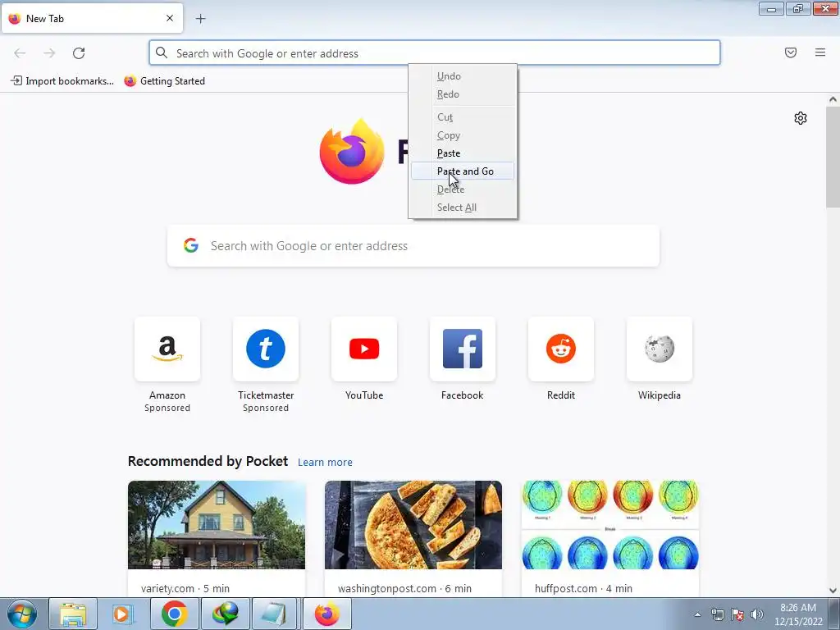The image size is (840, 630).
Task: Click the Recommended by Pocket heading
Action: [208, 461]
